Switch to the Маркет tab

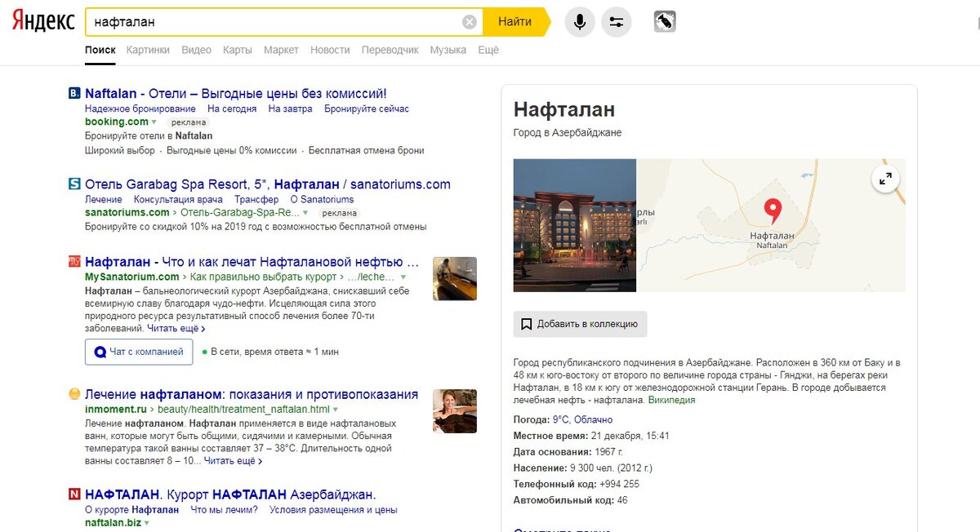tap(281, 50)
